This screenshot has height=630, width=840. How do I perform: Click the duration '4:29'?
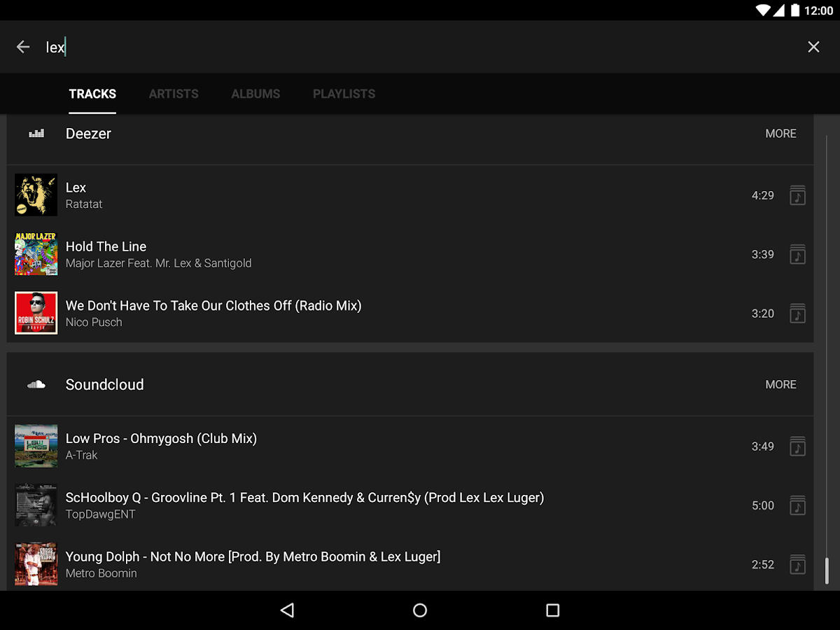pyautogui.click(x=762, y=195)
